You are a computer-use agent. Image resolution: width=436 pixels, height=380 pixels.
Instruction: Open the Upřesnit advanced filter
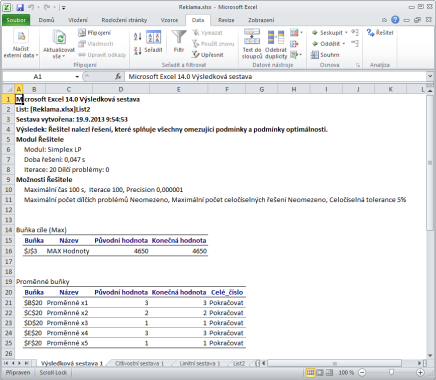click(208, 55)
